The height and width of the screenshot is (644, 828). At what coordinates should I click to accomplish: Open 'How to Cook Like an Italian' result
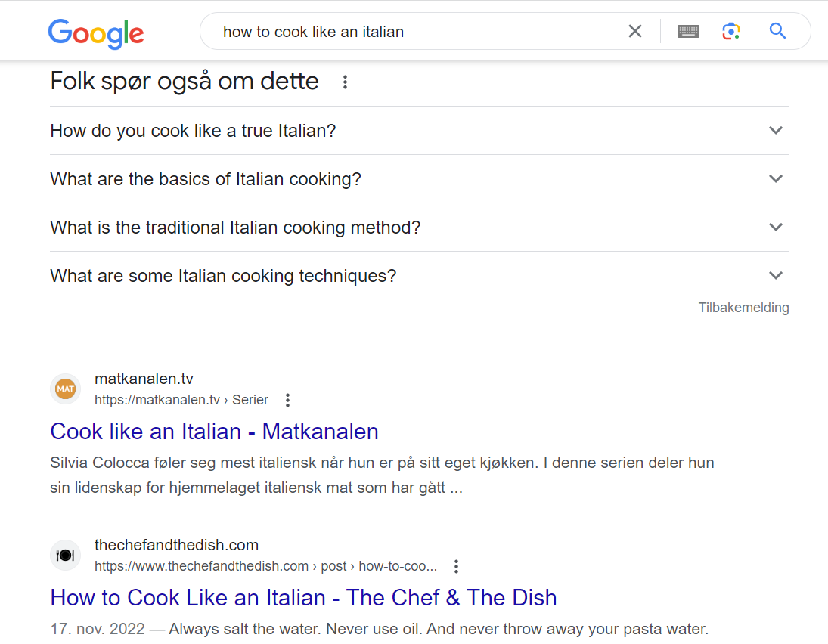click(x=304, y=598)
